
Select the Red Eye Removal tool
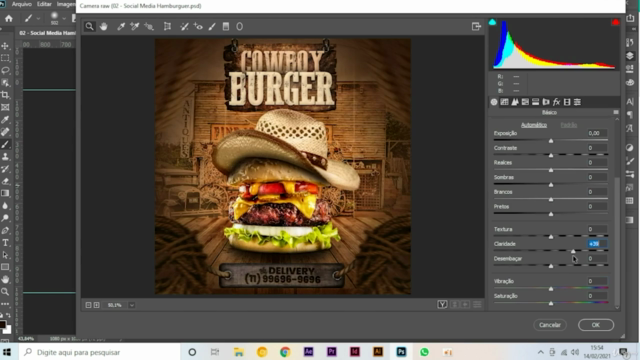[x=198, y=27]
